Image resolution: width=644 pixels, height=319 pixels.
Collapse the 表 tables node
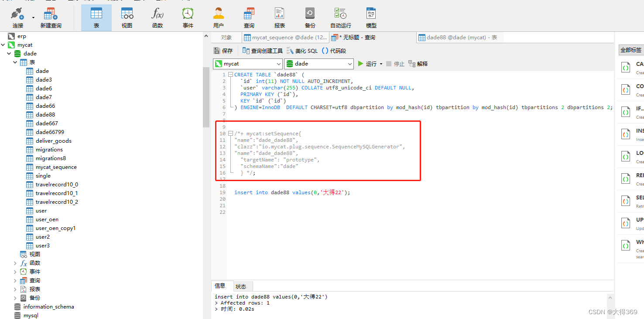click(x=15, y=62)
